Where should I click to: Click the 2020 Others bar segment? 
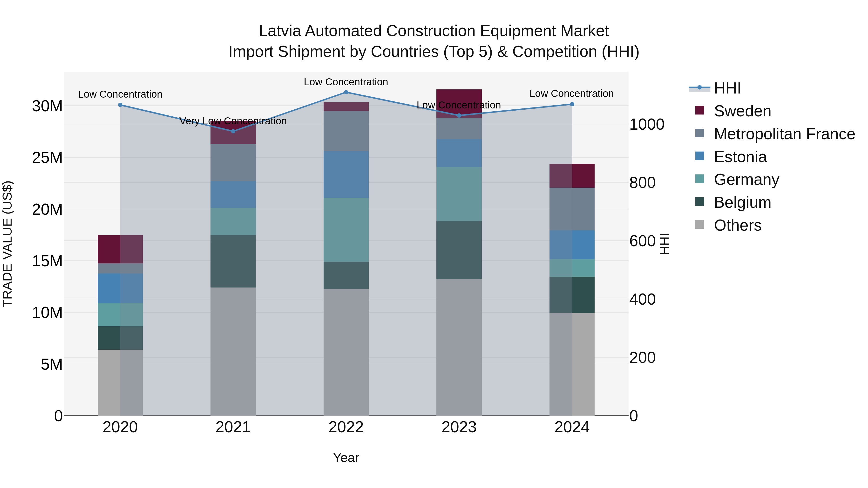pos(120,383)
